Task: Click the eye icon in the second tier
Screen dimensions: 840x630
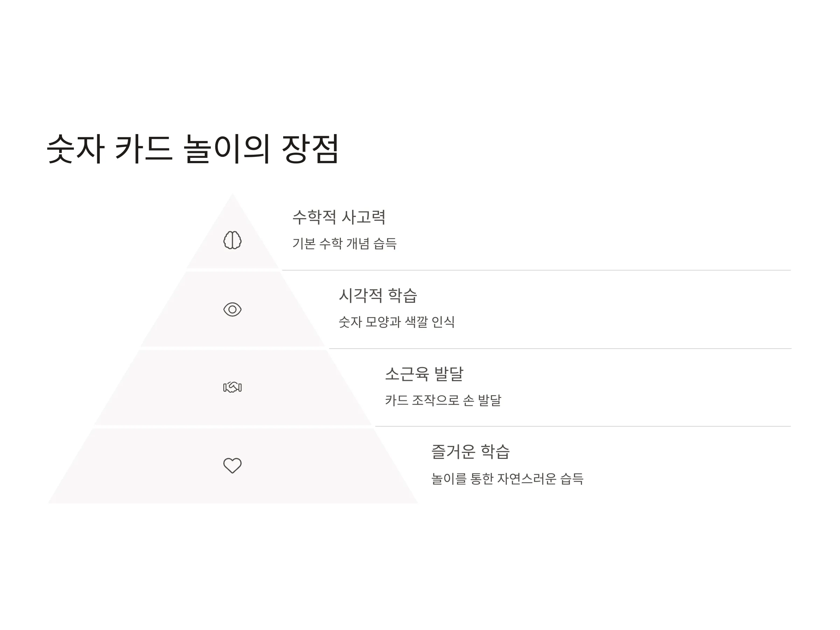Action: click(x=232, y=309)
